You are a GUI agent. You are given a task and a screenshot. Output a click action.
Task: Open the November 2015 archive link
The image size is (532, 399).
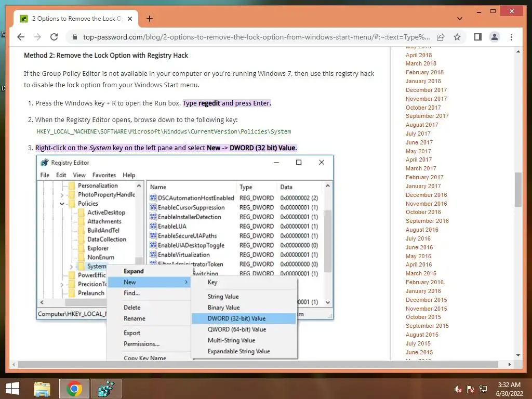(x=426, y=309)
